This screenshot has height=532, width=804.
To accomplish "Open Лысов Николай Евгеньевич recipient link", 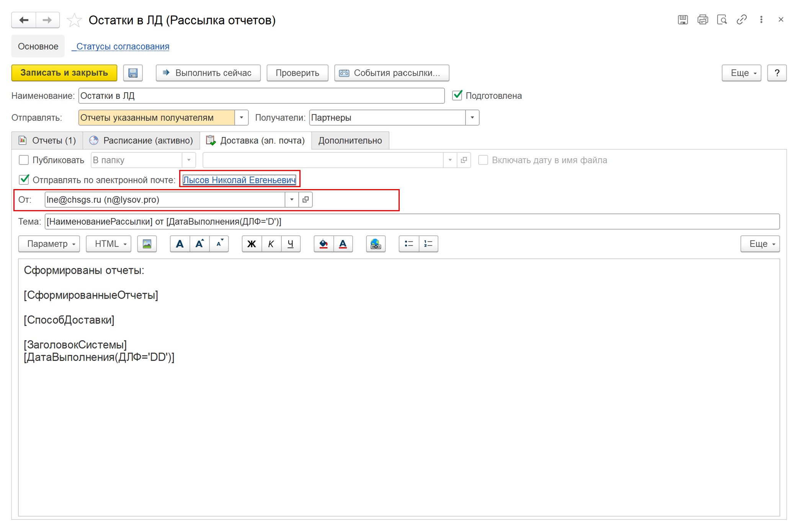I will (x=239, y=180).
